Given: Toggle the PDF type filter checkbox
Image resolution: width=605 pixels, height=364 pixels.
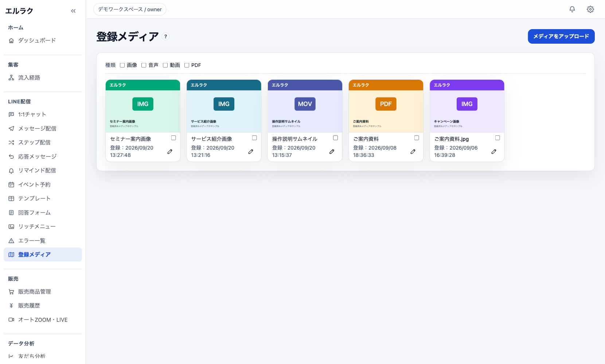Looking at the screenshot, I should point(187,65).
